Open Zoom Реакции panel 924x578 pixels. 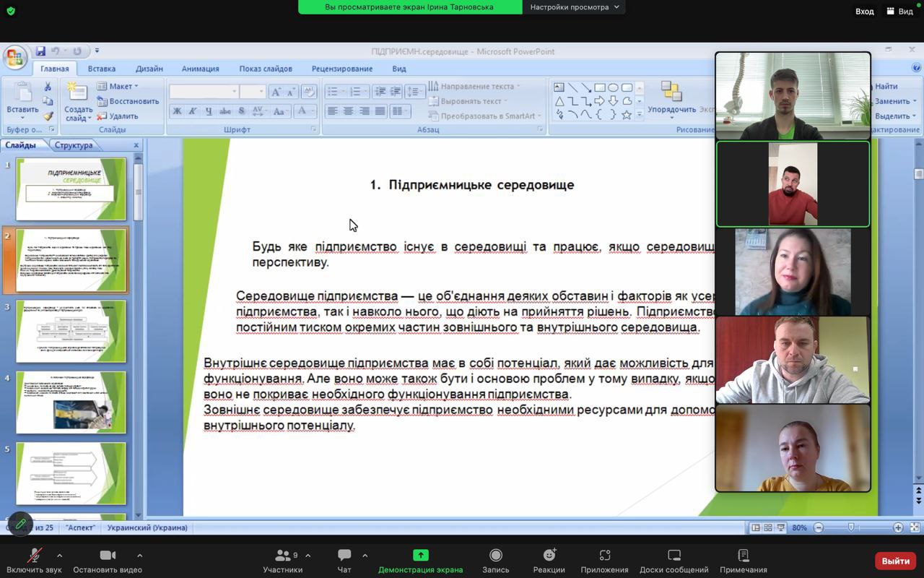549,561
